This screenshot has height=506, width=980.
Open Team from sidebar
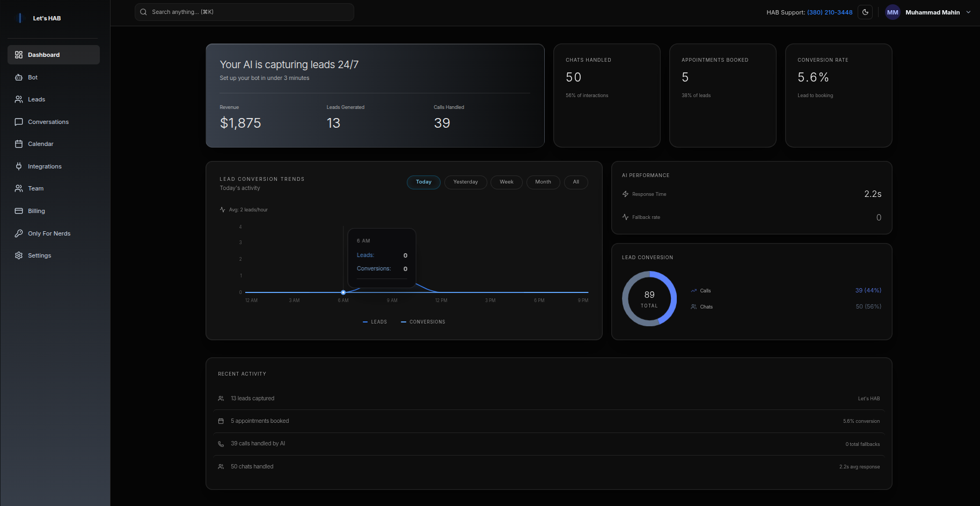tap(54, 188)
